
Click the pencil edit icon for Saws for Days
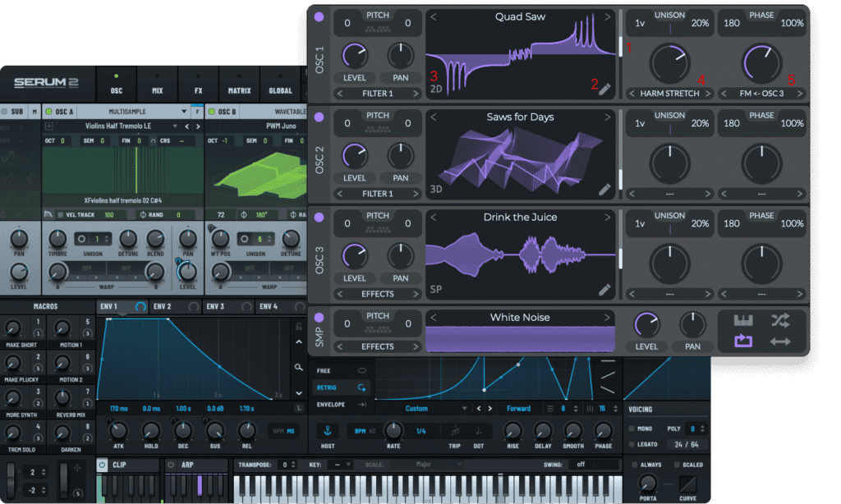click(604, 190)
